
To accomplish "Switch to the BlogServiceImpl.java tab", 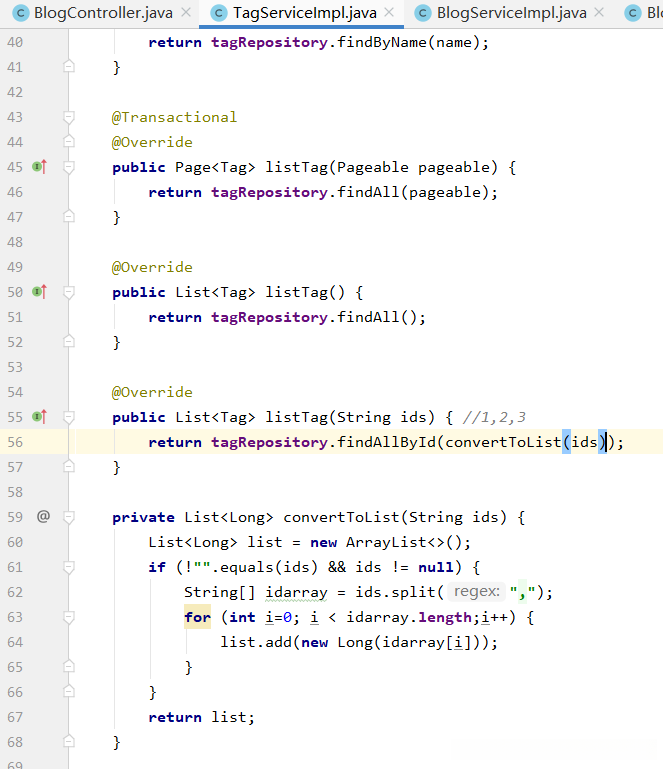I will [511, 13].
